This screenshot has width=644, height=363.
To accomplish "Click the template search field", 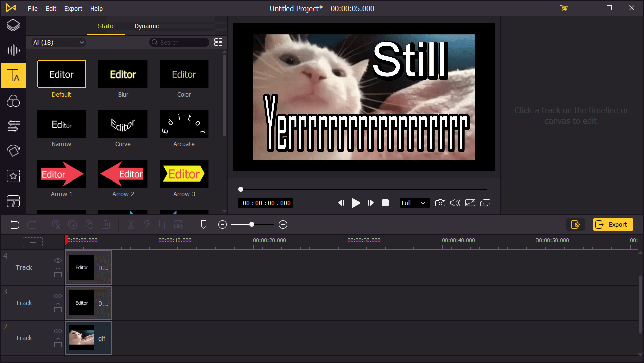I will pyautogui.click(x=179, y=43).
